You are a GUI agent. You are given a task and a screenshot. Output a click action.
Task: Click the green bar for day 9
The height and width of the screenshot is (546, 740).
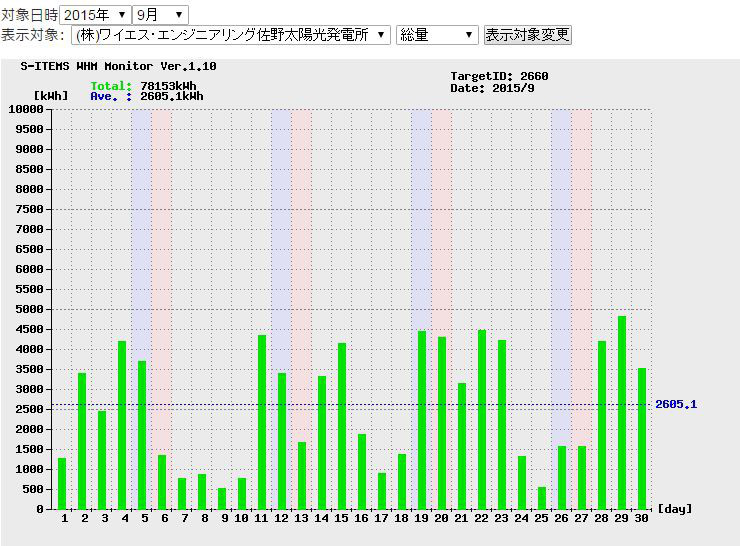click(222, 498)
